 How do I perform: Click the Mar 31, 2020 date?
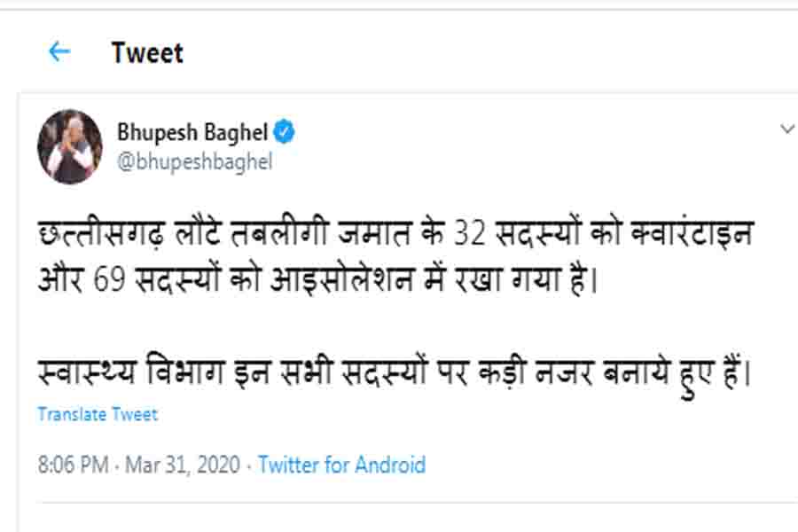pyautogui.click(x=184, y=465)
